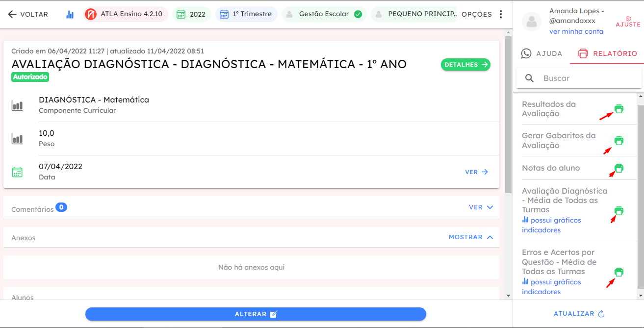The height and width of the screenshot is (328, 644).
Task: Click the Resultados da Avaliação label
Action: (x=549, y=109)
